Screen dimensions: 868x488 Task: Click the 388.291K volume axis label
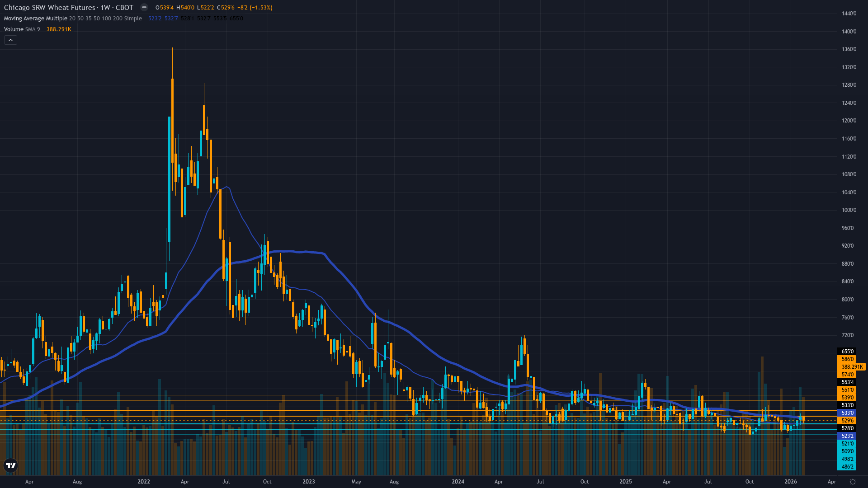click(852, 367)
